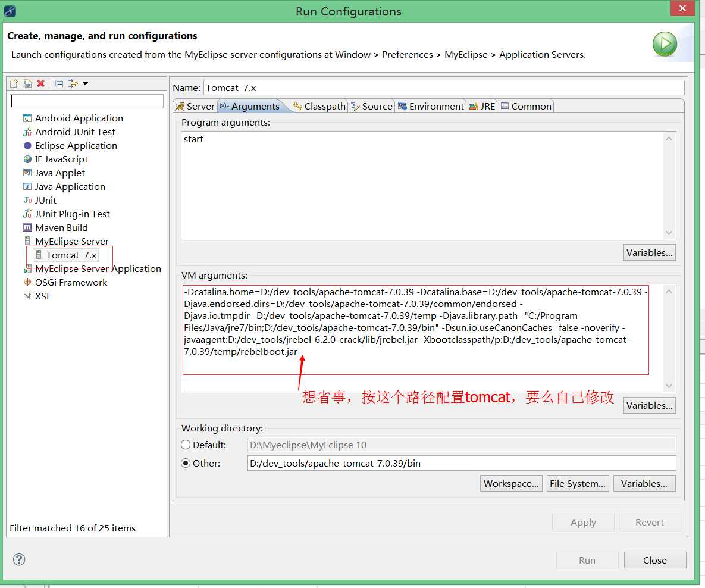Select the Other working directory radio

(186, 463)
